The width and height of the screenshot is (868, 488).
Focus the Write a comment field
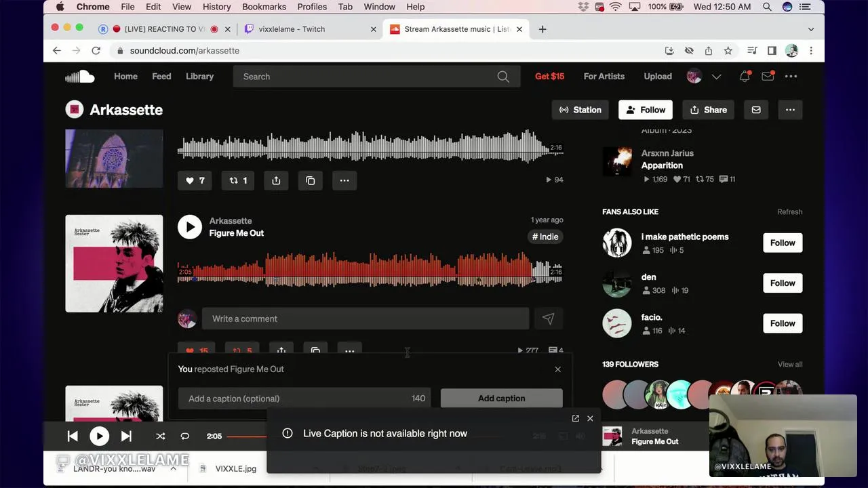(366, 319)
